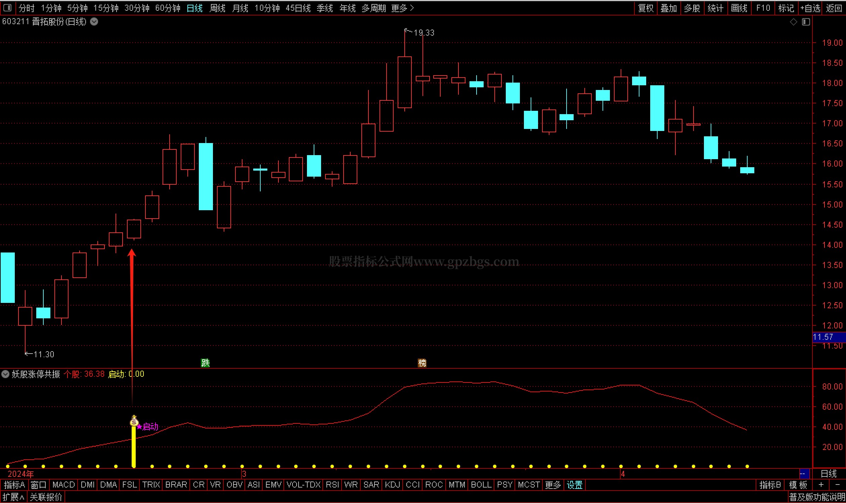Select the VOL-TDX indicator
This screenshot has width=846, height=504.
click(304, 485)
